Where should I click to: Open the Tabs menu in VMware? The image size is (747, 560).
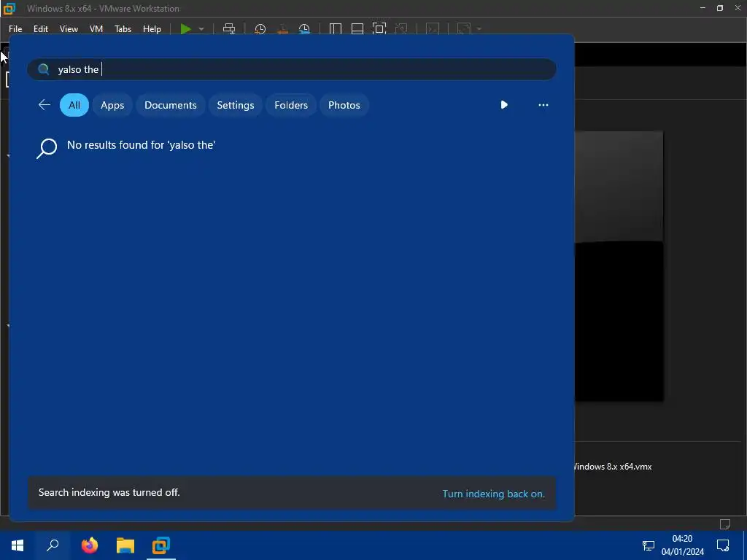pyautogui.click(x=123, y=29)
